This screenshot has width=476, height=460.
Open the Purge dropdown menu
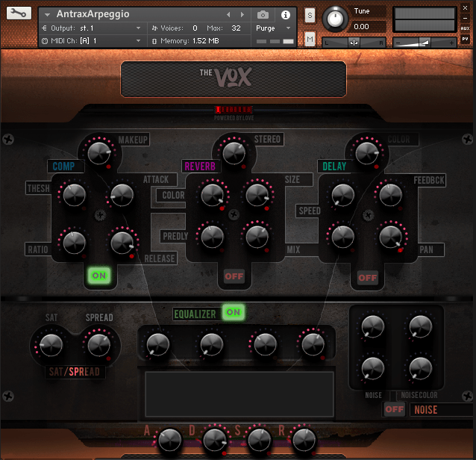pyautogui.click(x=273, y=28)
